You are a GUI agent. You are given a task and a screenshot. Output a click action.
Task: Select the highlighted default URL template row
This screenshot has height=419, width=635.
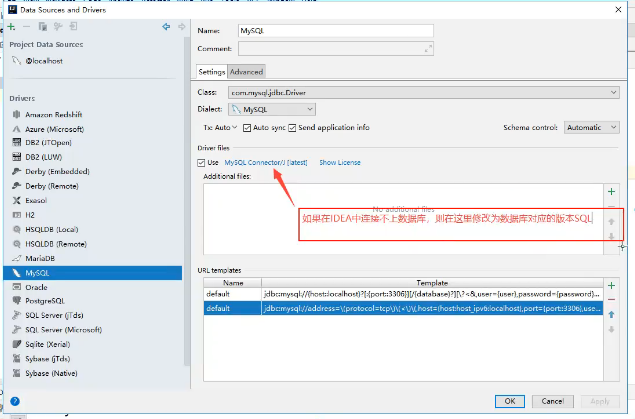(x=403, y=308)
